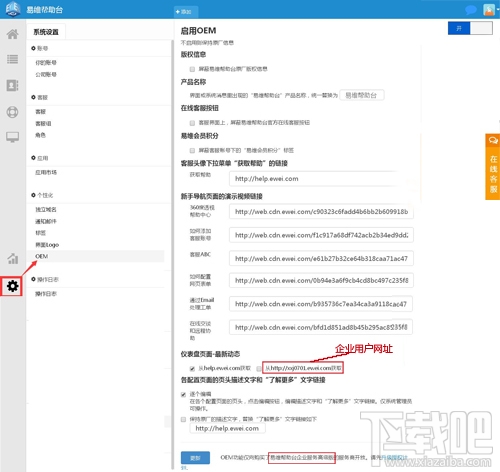Edit the 在线交谈和远程协助 video URL field
500x472 pixels.
pyautogui.click(x=321, y=327)
